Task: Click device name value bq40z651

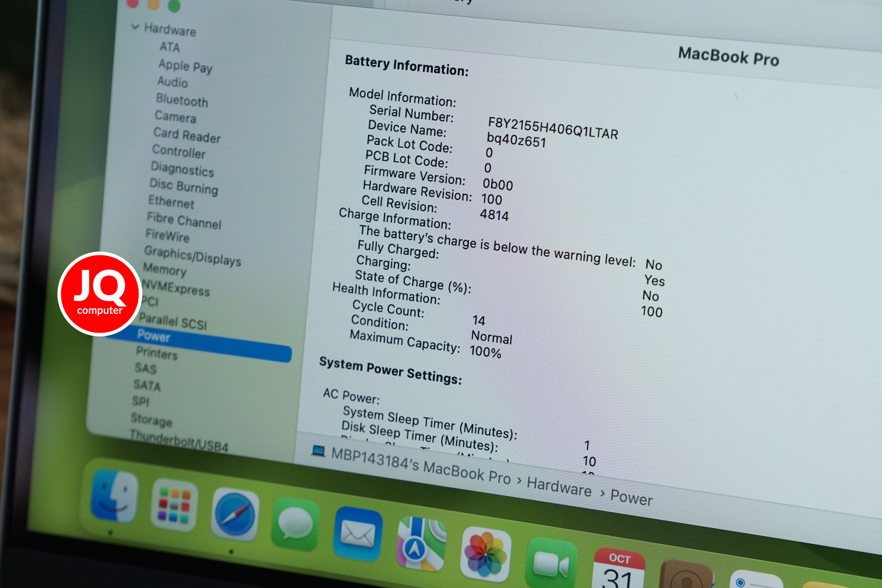Action: point(516,140)
